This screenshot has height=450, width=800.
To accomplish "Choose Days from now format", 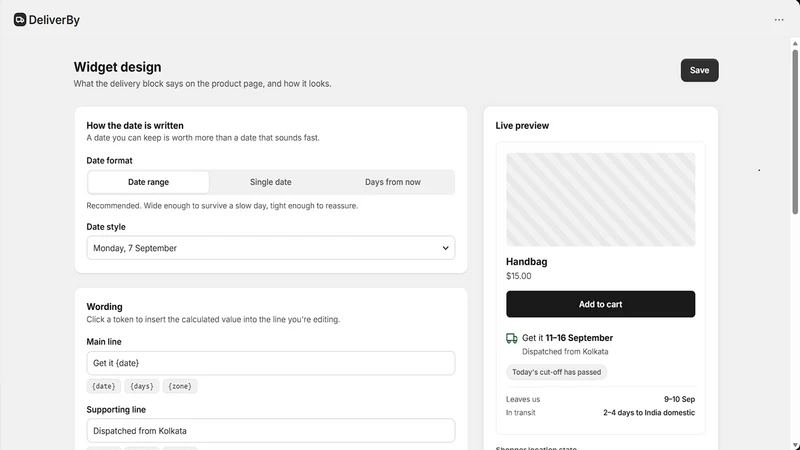I will (x=392, y=182).
